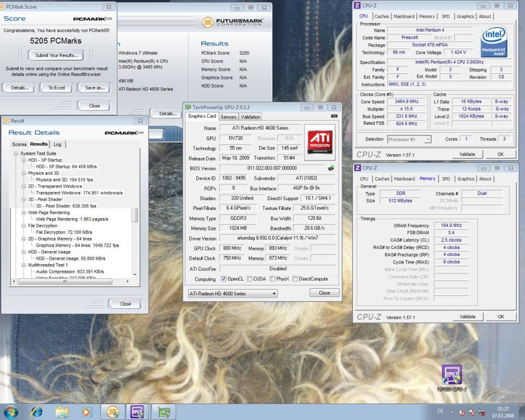Switch to CPU-Z purple taskbar button
Image resolution: width=525 pixels, height=420 pixels.
coord(137,412)
